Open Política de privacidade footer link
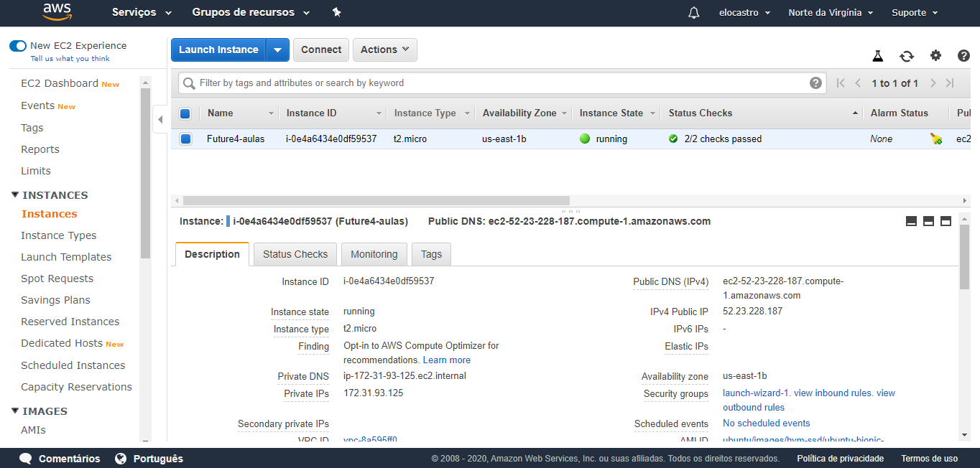The image size is (980, 468). pos(841,458)
